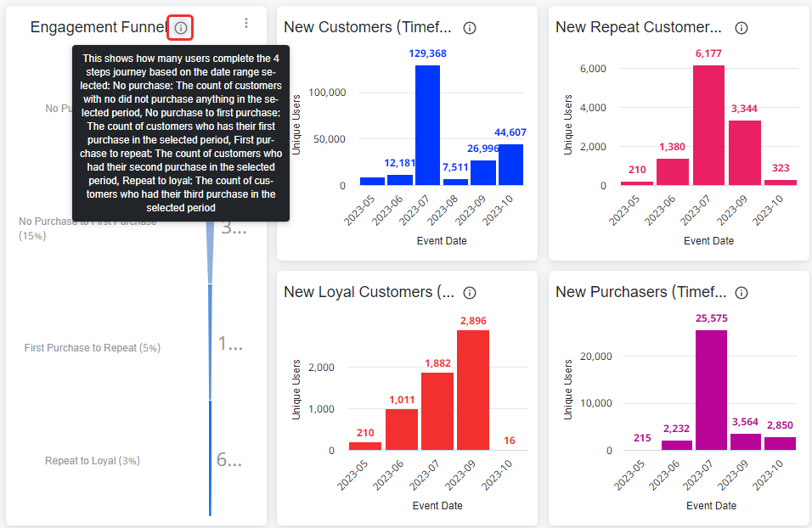Click the Repeat to Loyal funnel label
Screen dimensions: 812x528
pyautogui.click(x=92, y=460)
